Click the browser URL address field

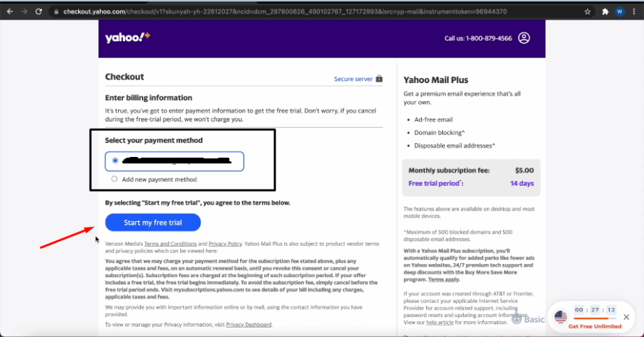point(321,12)
